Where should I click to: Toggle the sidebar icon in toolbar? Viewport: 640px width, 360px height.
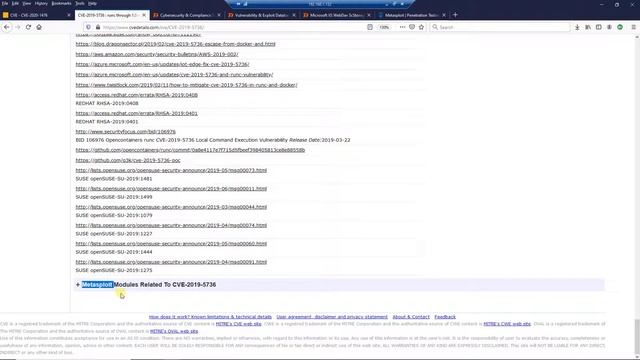pyautogui.click(x=598, y=27)
